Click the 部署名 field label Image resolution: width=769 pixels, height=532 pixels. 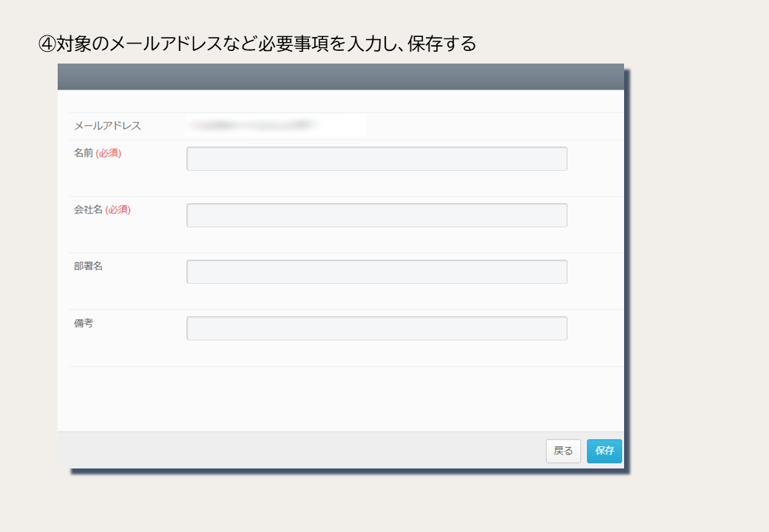click(88, 266)
